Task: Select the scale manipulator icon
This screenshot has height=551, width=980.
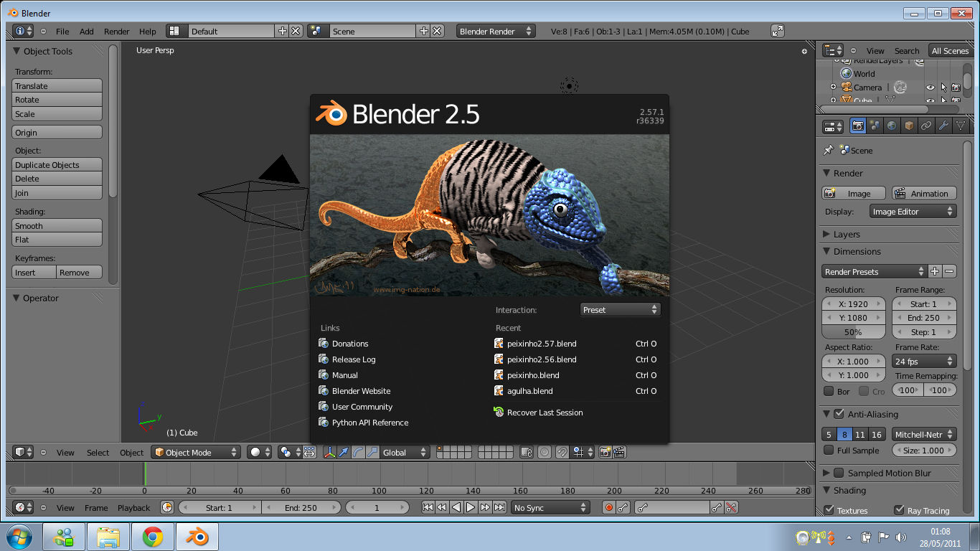Action: 372,453
